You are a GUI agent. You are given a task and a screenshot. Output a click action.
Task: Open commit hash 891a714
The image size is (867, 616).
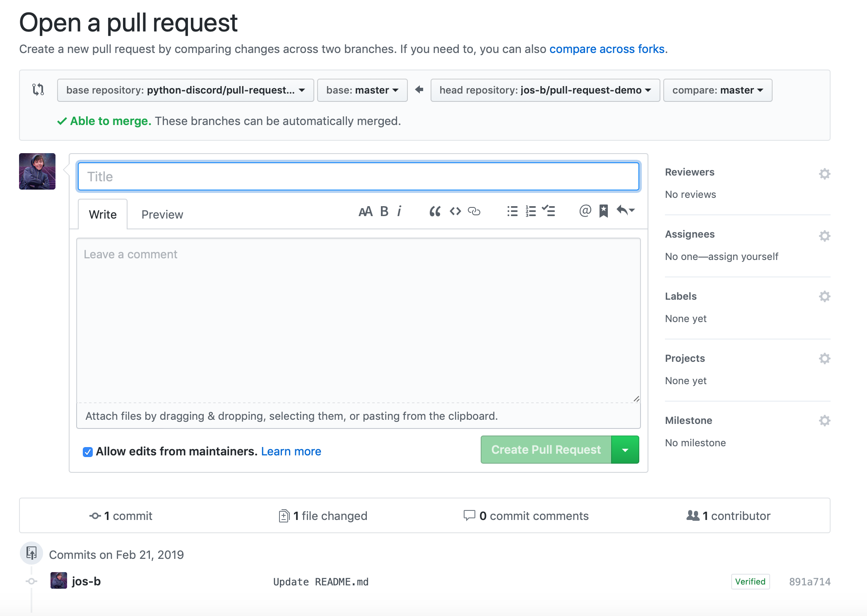809,582
